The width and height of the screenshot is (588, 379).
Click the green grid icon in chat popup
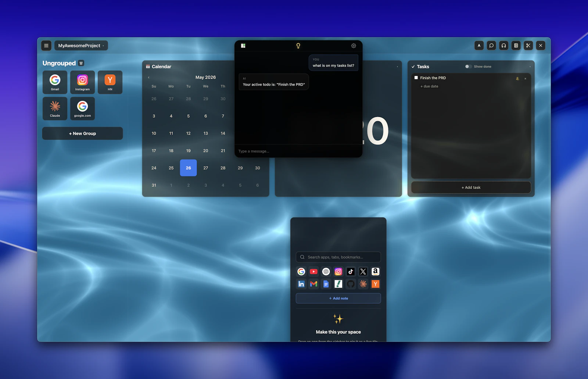[243, 46]
